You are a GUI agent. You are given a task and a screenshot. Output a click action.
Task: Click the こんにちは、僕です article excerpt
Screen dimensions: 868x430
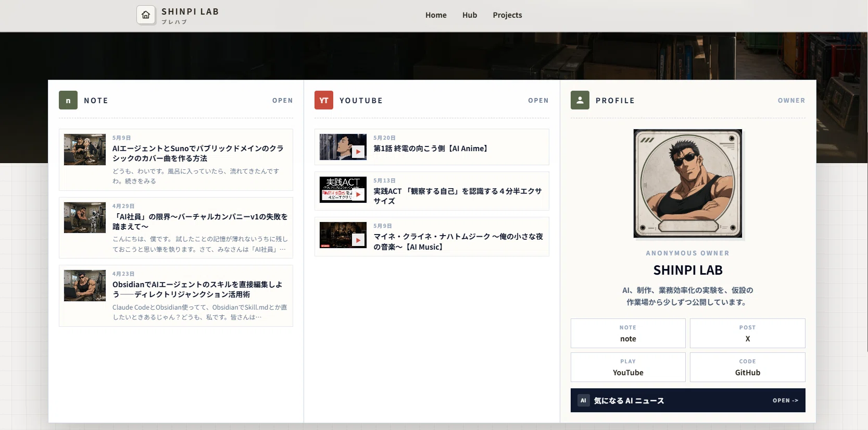point(200,244)
